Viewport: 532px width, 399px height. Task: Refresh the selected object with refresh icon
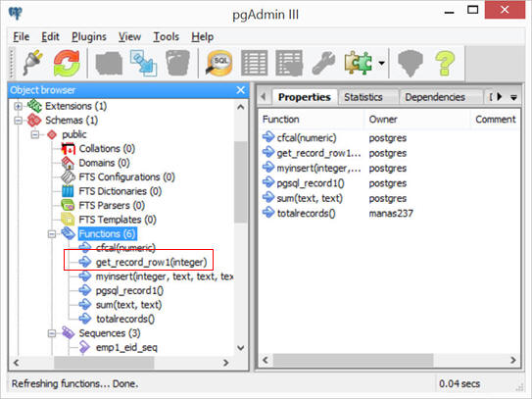[67, 63]
